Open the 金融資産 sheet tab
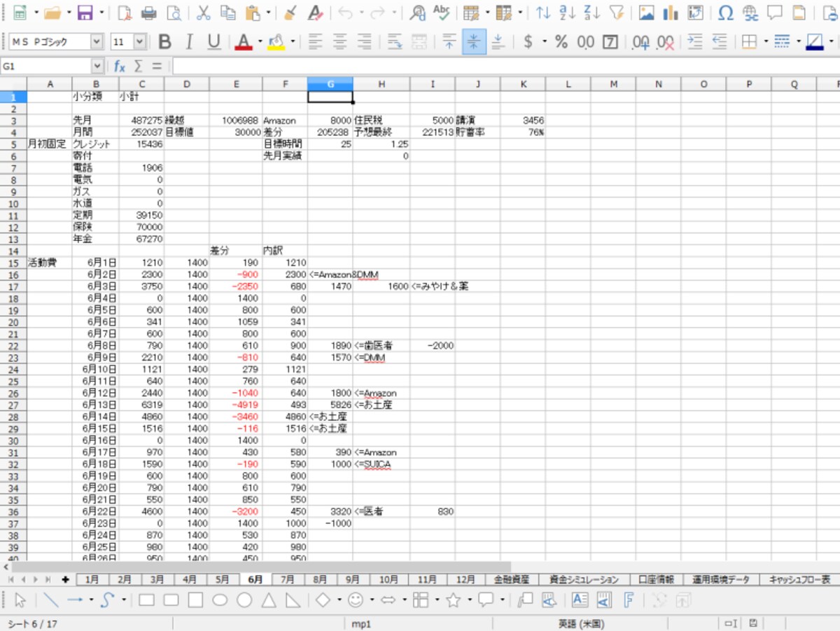Image resolution: width=840 pixels, height=631 pixels. 512,579
